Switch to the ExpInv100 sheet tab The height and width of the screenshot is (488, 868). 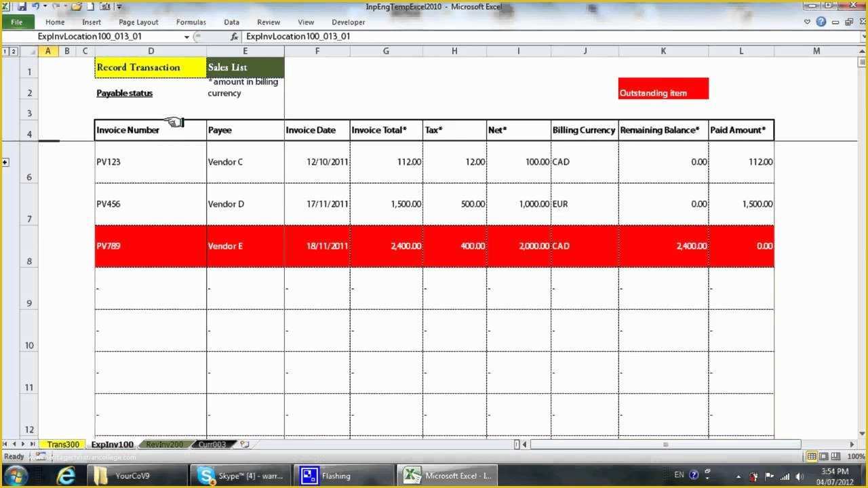click(112, 445)
